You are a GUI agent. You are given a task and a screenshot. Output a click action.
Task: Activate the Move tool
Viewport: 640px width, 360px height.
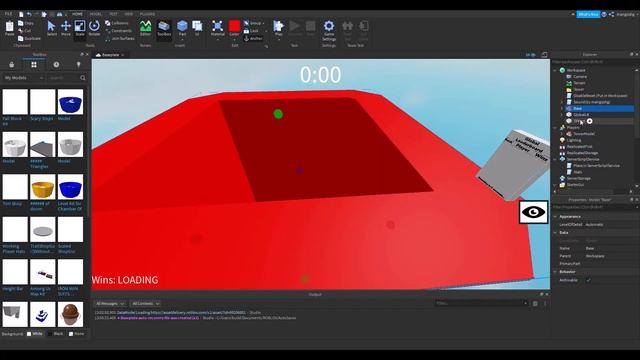tap(66, 29)
